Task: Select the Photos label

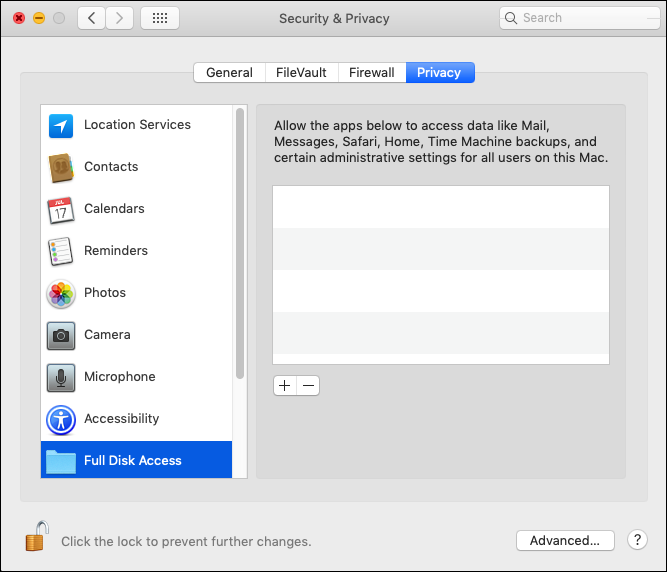Action: [x=105, y=293]
